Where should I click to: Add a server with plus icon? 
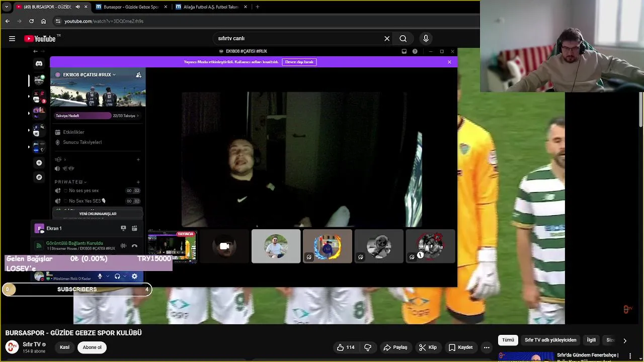[x=39, y=163]
